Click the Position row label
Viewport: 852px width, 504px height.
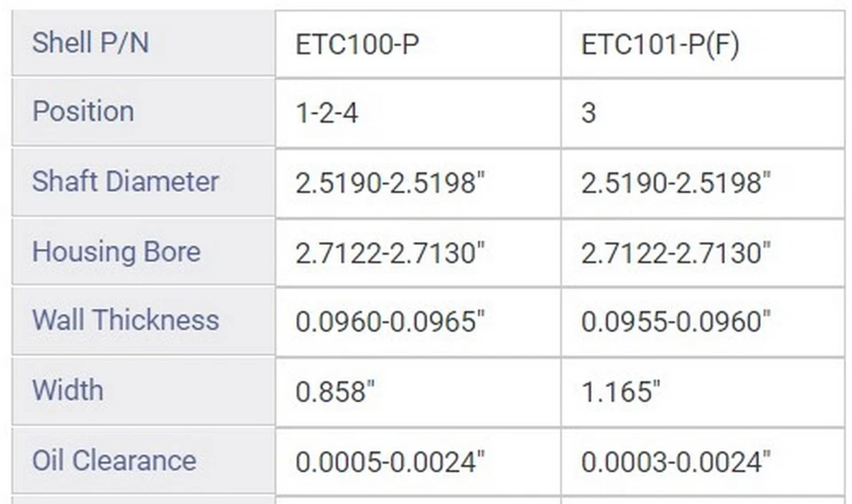coord(83,112)
